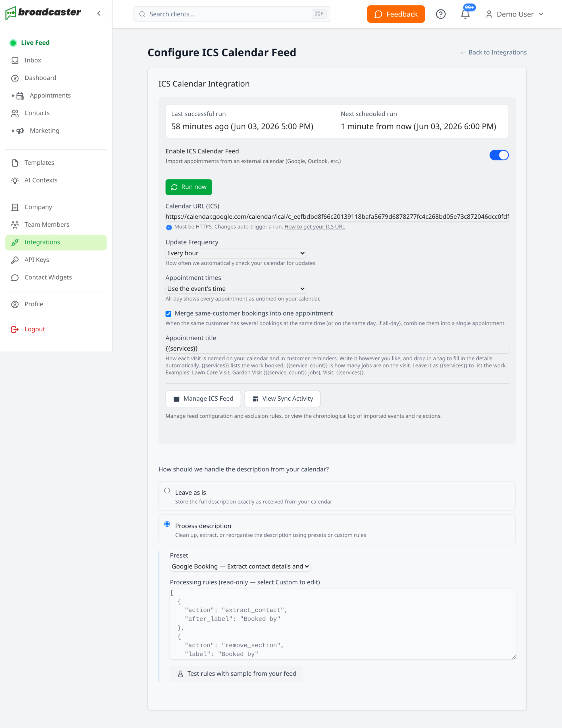This screenshot has width=562, height=728.
Task: Click the Templates file icon
Action: tap(15, 163)
